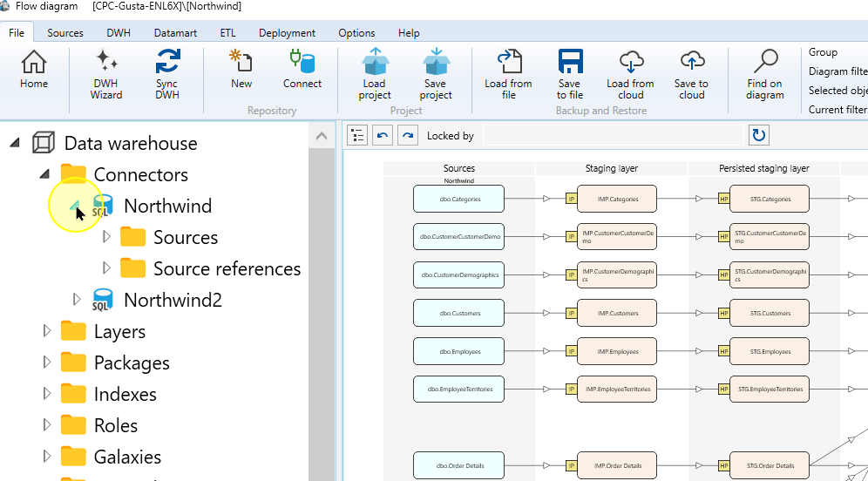
Task: Select the dbo.Employees source node
Action: [x=459, y=351]
